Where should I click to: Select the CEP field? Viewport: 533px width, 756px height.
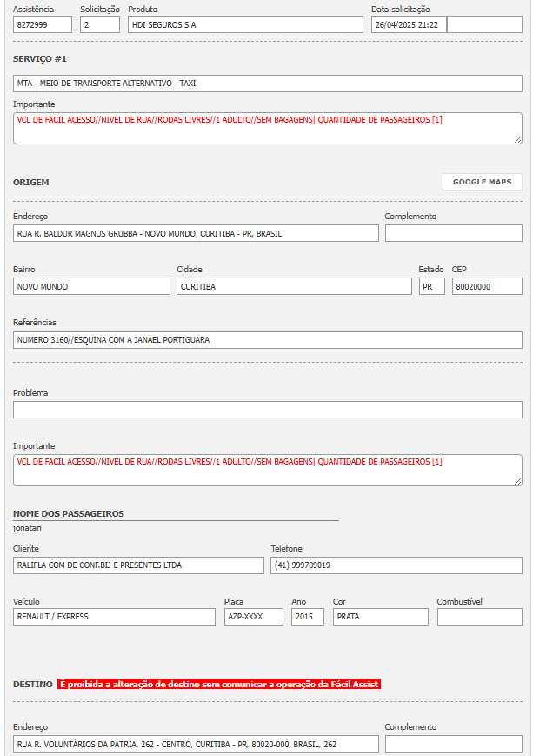click(487, 286)
